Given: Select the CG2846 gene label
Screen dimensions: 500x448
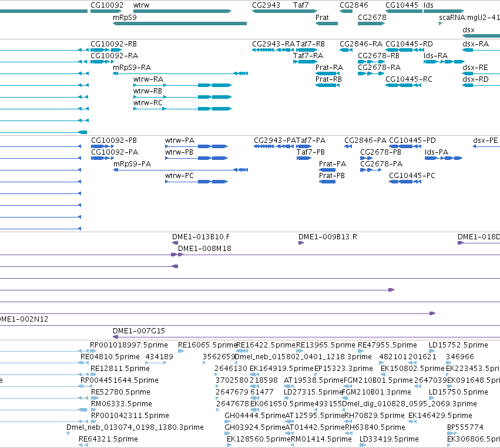Looking at the screenshot, I should (354, 5).
